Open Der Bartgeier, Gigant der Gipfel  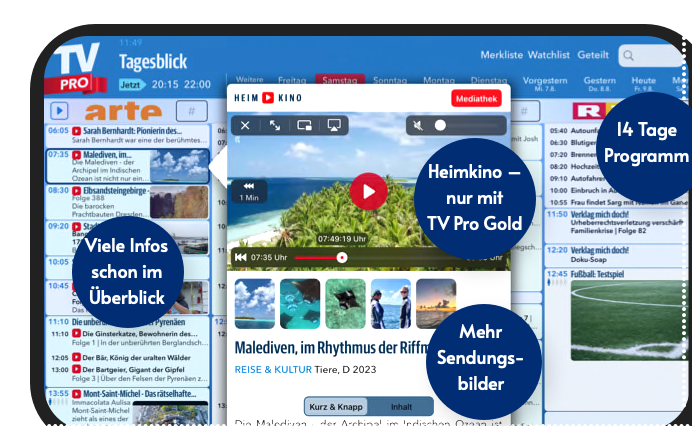[x=133, y=369]
